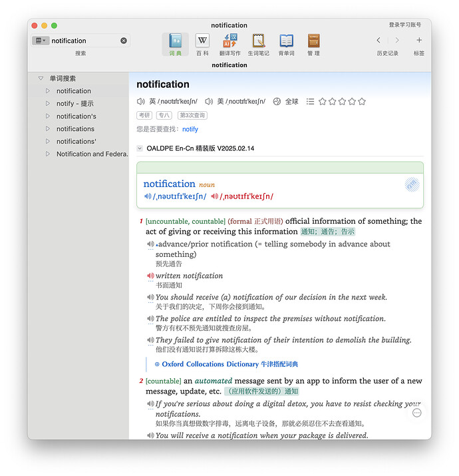Play British pronunciation of notification

141,101
